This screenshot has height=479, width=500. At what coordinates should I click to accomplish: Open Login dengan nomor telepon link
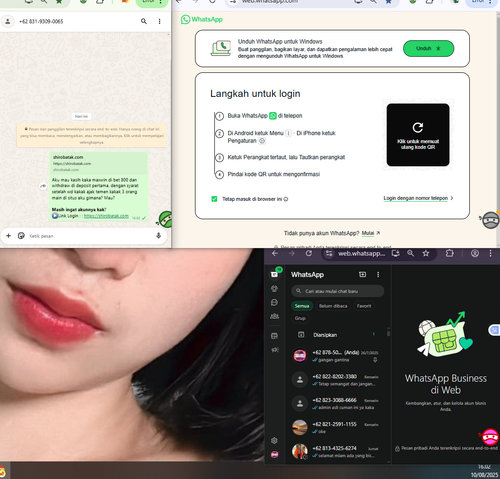coord(418,198)
